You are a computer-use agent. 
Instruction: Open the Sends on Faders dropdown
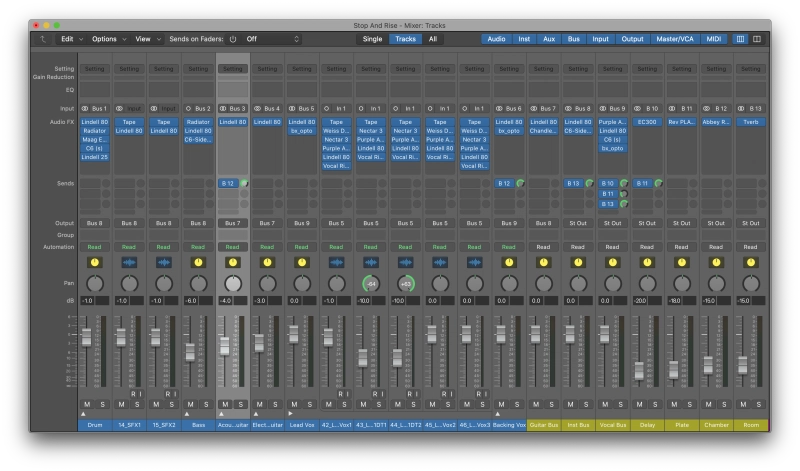(x=272, y=39)
